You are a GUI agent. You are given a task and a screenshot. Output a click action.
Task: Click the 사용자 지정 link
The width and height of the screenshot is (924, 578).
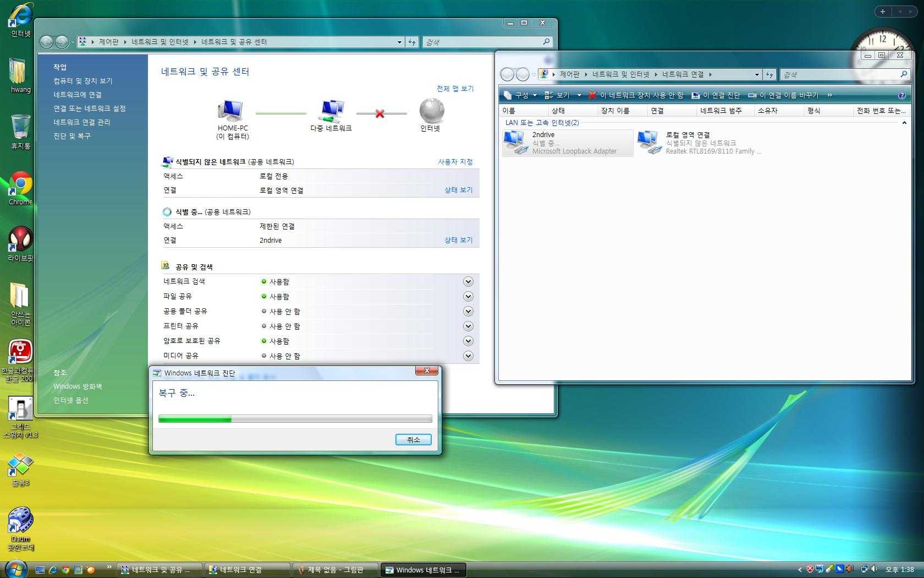tap(455, 162)
